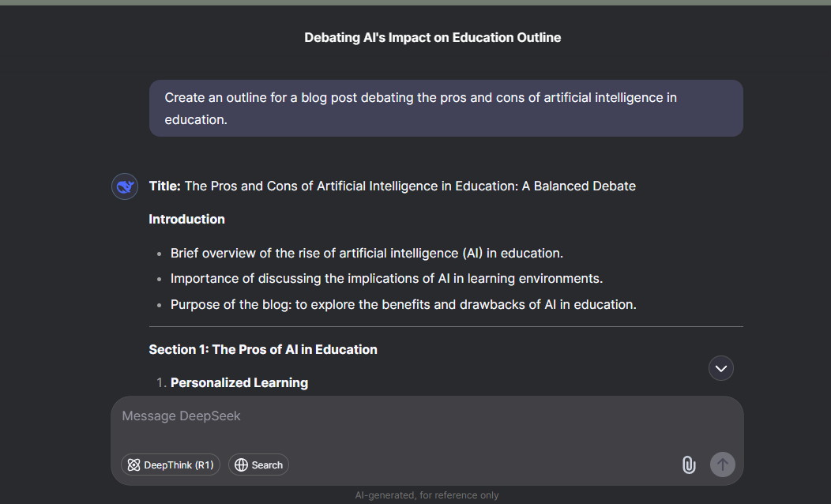The image size is (831, 504).
Task: Click the horizontal divider below Introduction section
Action: tap(446, 326)
